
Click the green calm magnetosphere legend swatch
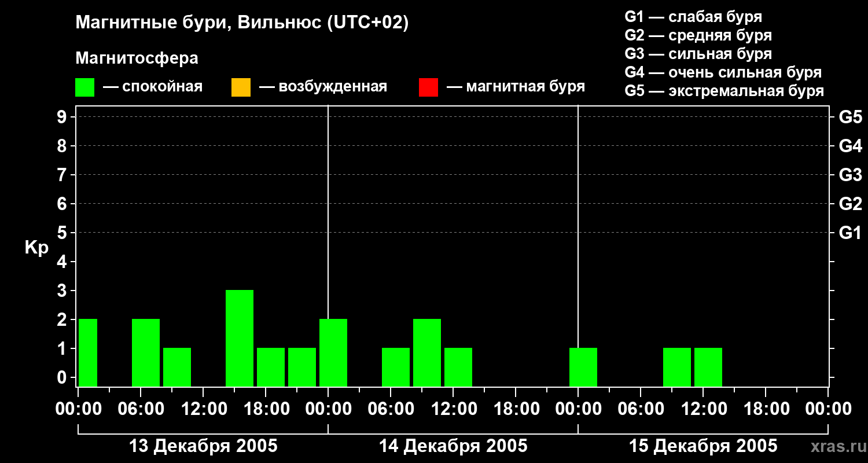(85, 87)
